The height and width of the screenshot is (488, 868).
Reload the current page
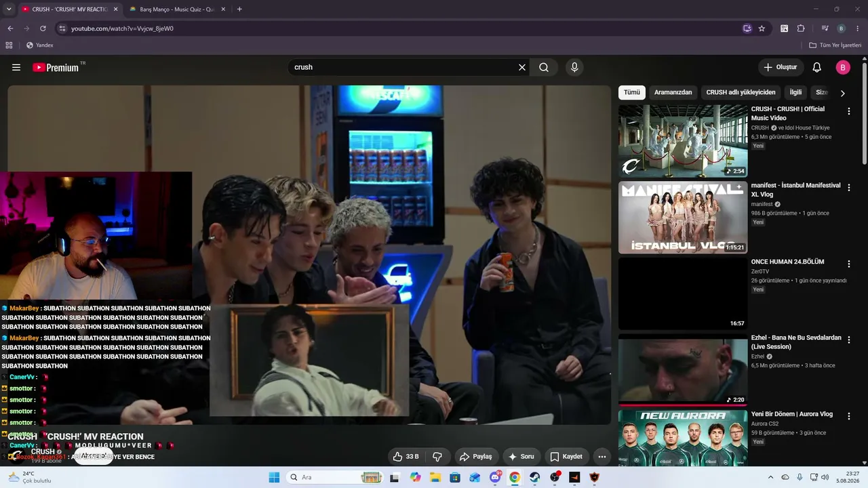pyautogui.click(x=43, y=28)
